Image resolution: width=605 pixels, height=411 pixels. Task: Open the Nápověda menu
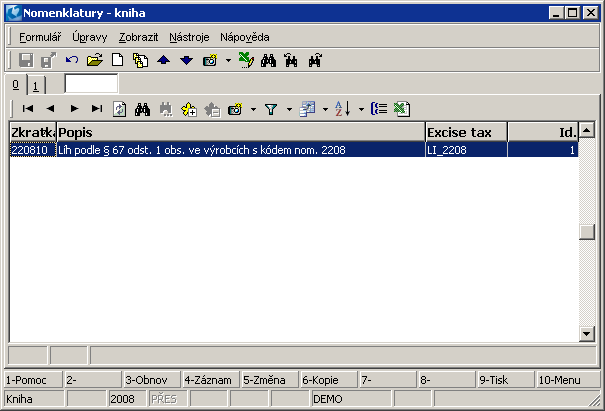tap(245, 37)
